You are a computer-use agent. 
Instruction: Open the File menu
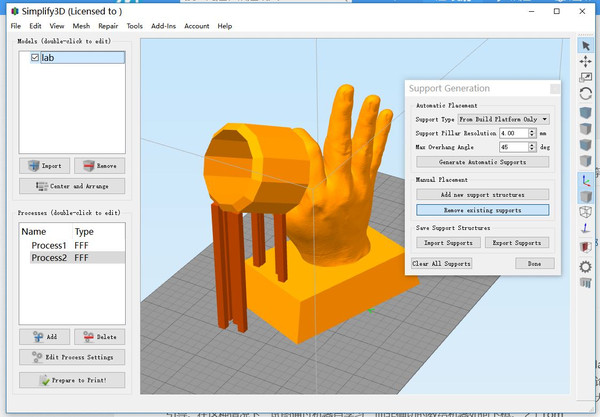pos(16,26)
